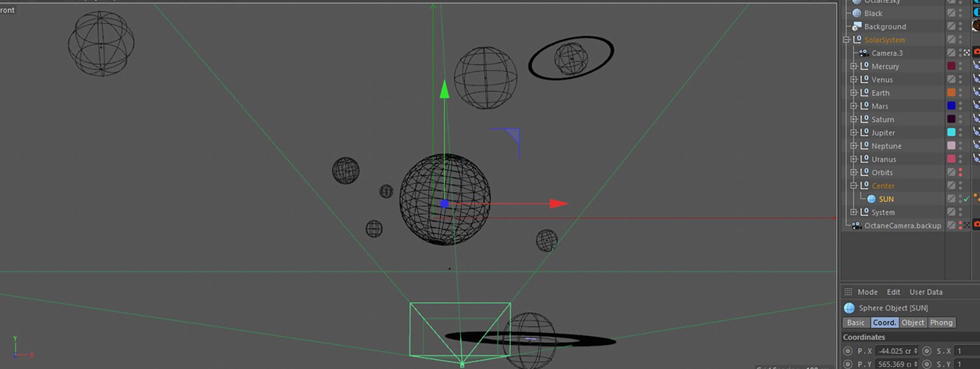Toggle the SUN object's green enable checkmark
This screenshot has width=980, height=369.
click(967, 199)
